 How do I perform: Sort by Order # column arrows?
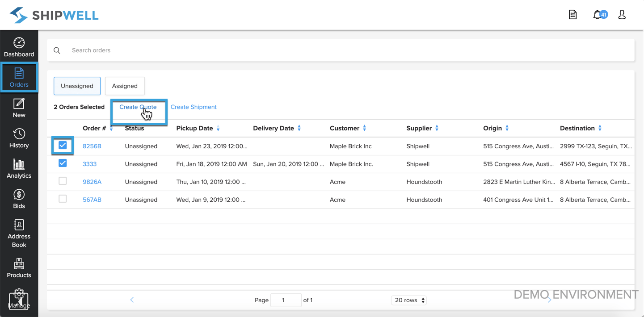point(111,128)
